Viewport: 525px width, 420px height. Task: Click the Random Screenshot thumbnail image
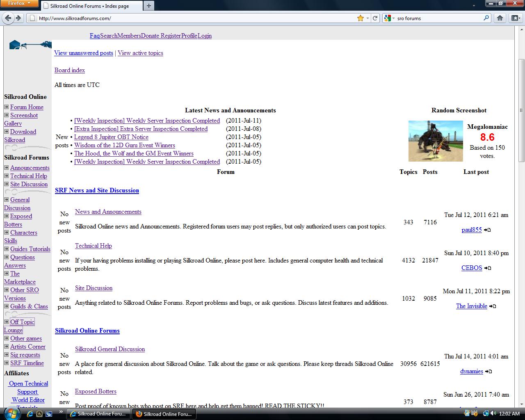pos(436,141)
